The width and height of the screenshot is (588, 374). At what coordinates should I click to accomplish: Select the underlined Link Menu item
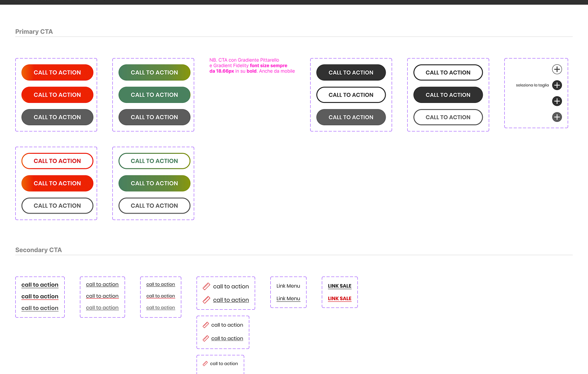(288, 299)
